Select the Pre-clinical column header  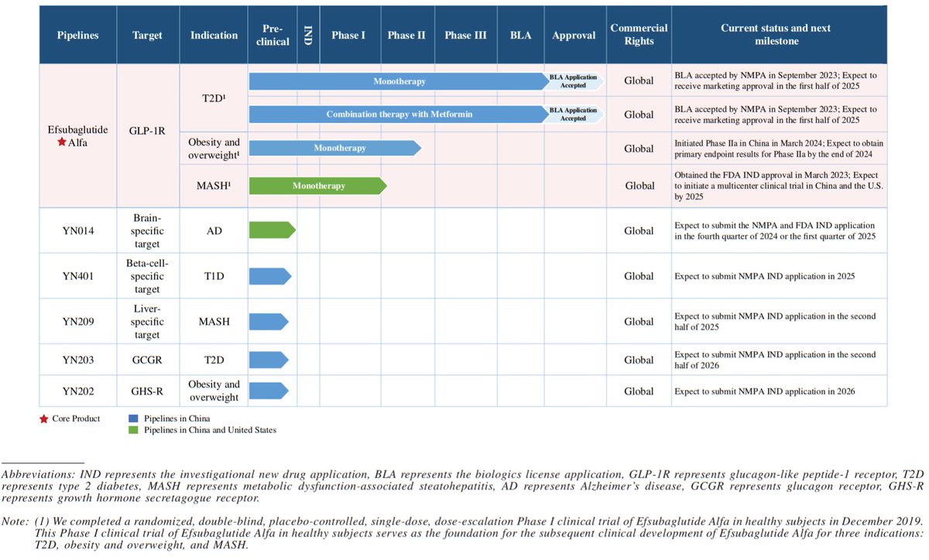point(272,36)
